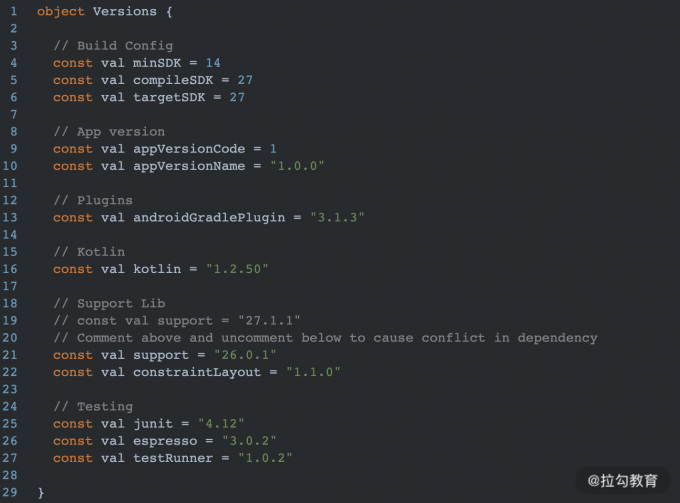This screenshot has width=680, height=503.
Task: Click the '// App version' comment
Action: pos(109,131)
